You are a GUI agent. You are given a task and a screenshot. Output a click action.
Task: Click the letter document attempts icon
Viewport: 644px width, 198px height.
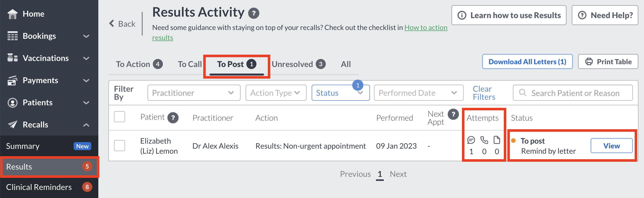point(497,140)
